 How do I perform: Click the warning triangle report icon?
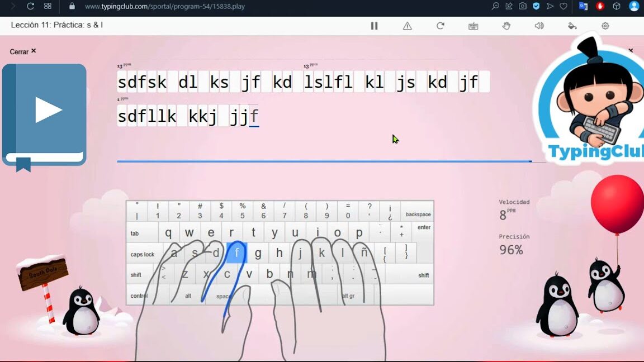tap(408, 26)
